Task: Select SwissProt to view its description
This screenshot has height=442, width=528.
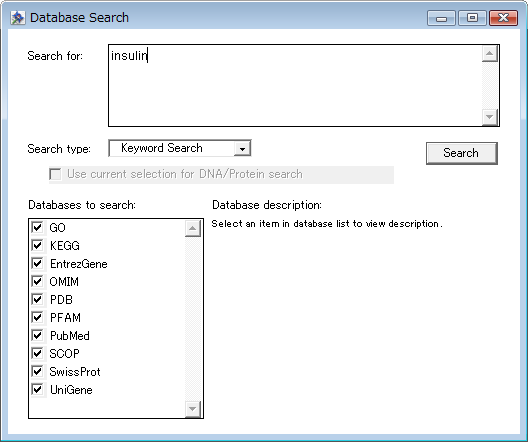Action: pyautogui.click(x=75, y=372)
